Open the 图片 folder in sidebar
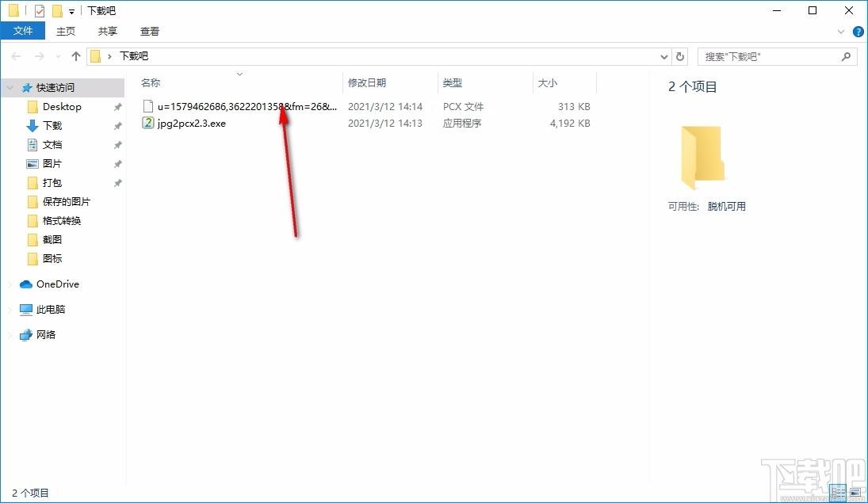Viewport: 868px width, 503px height. (x=52, y=163)
